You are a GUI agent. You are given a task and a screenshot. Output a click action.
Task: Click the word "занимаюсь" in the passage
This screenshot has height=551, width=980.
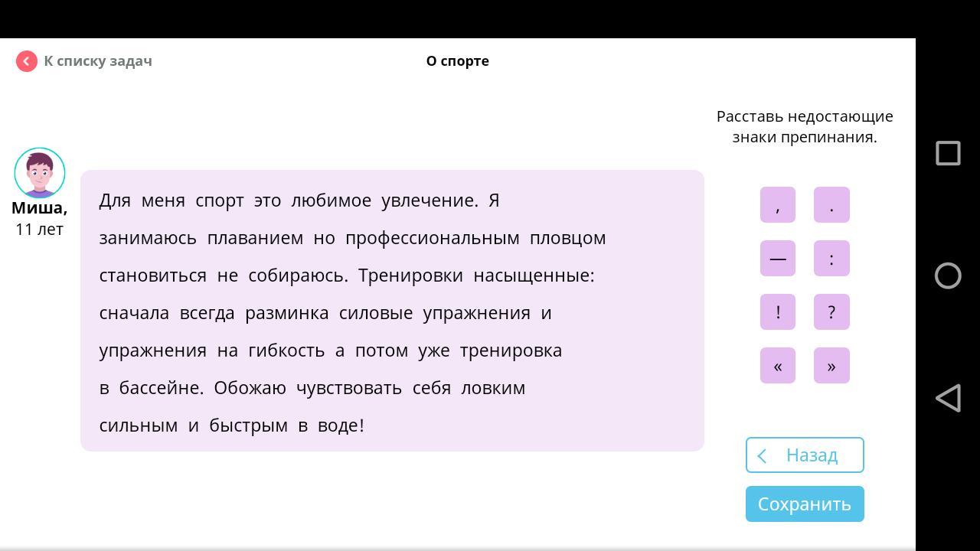point(148,238)
